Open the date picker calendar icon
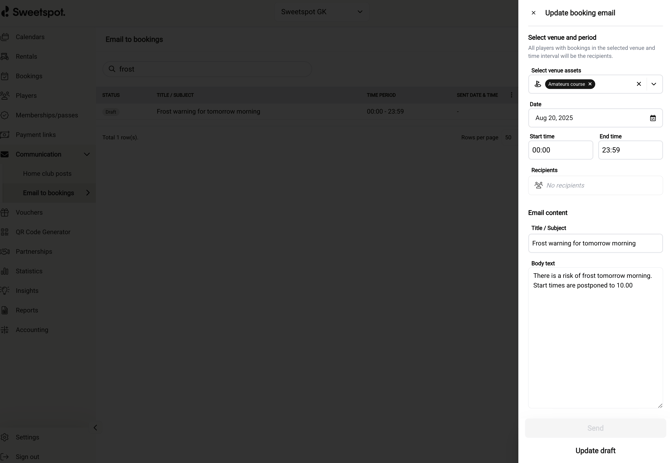This screenshot has height=463, width=670. (653, 118)
